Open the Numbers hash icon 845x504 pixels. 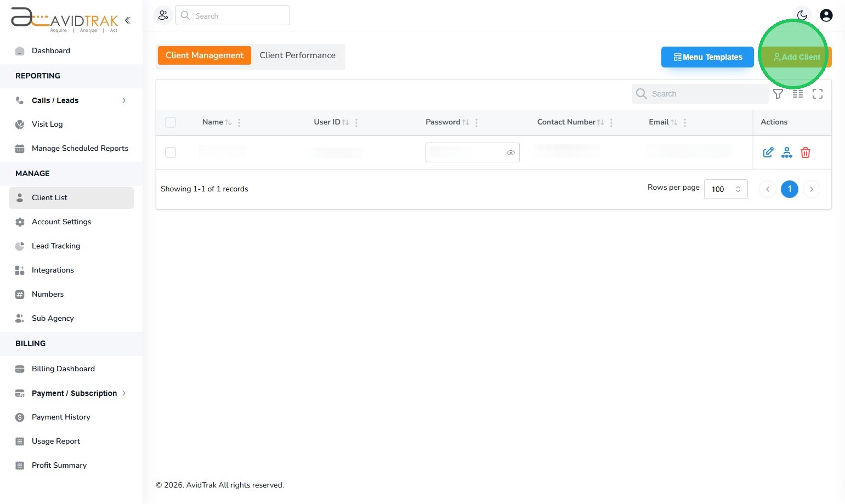coord(20,295)
